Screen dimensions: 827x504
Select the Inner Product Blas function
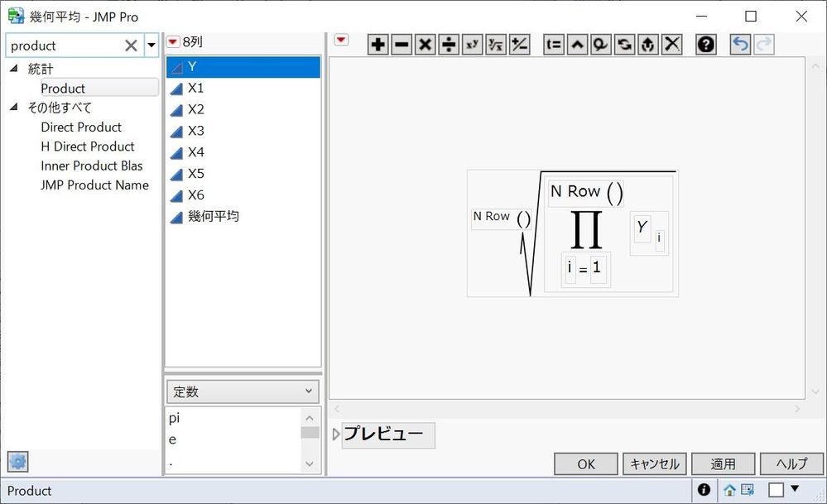coord(92,166)
